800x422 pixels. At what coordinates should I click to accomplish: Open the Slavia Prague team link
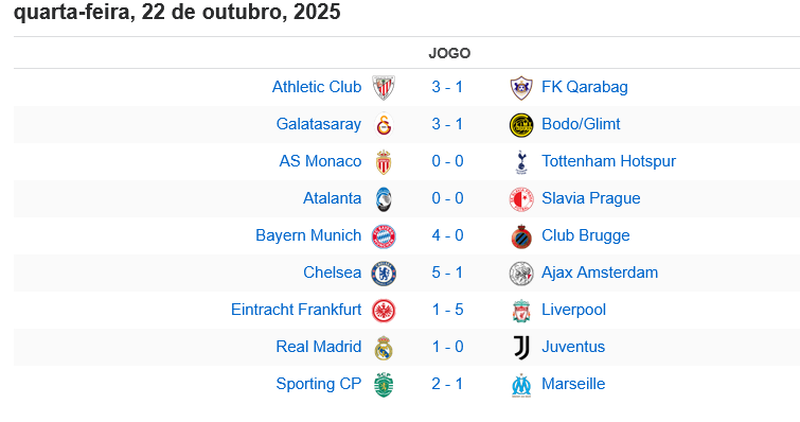[590, 199]
